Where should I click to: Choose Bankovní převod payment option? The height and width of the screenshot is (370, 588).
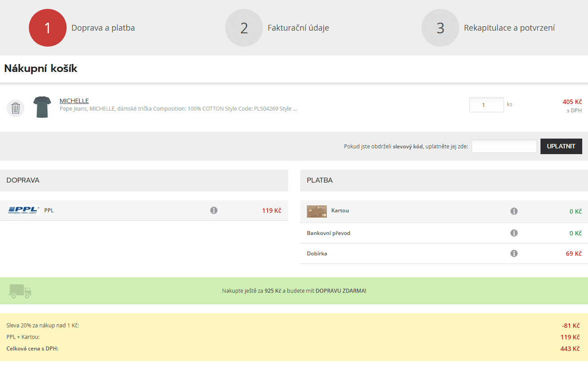point(328,233)
